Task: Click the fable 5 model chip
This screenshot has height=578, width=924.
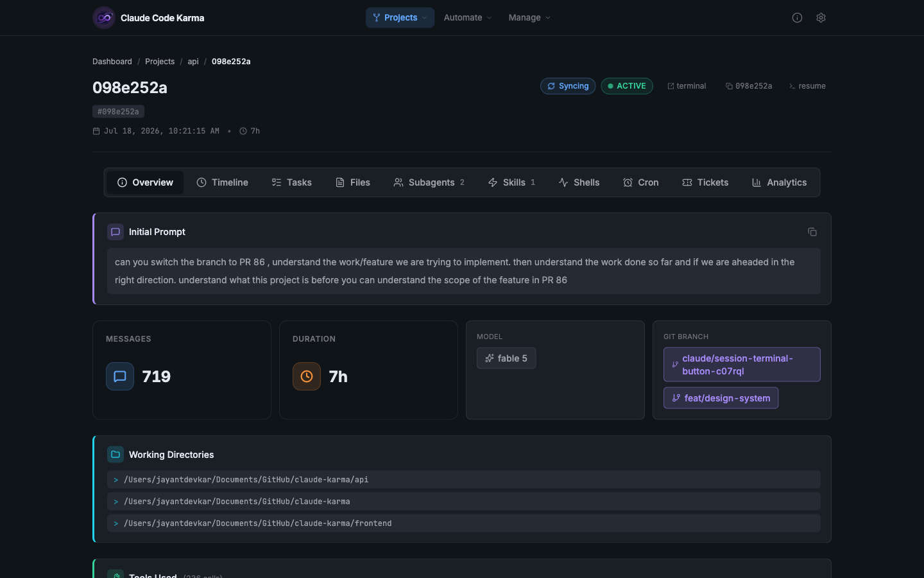Action: coord(506,358)
